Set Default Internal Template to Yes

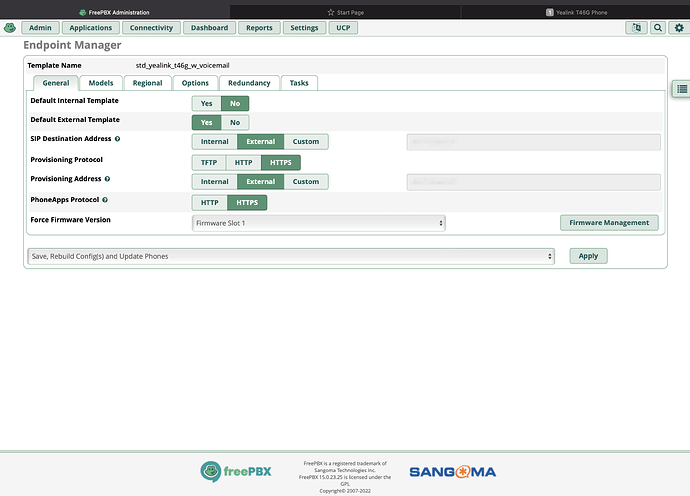coord(206,103)
